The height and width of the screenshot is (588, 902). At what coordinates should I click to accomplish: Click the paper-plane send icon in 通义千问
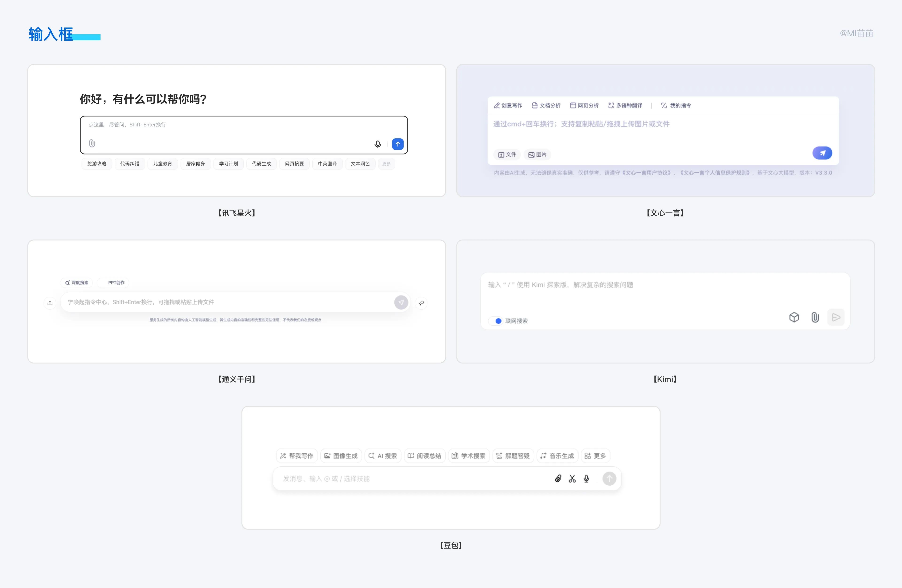point(401,302)
